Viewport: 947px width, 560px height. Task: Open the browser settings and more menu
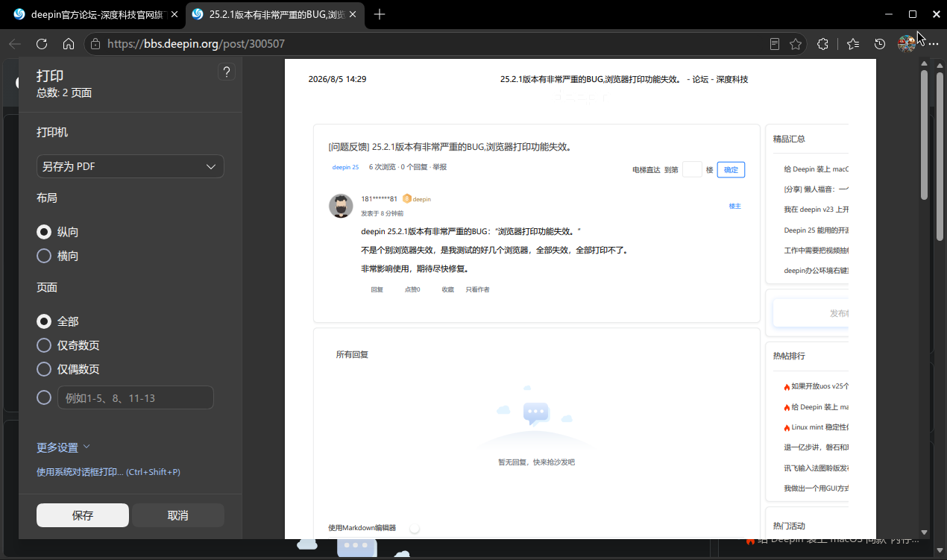coord(933,44)
